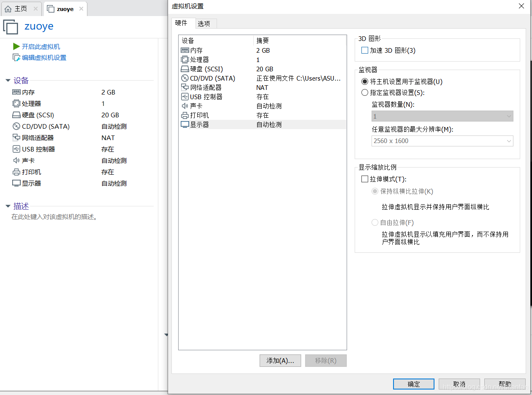Click the 帮助 button
This screenshot has height=395, width=532.
pyautogui.click(x=505, y=384)
